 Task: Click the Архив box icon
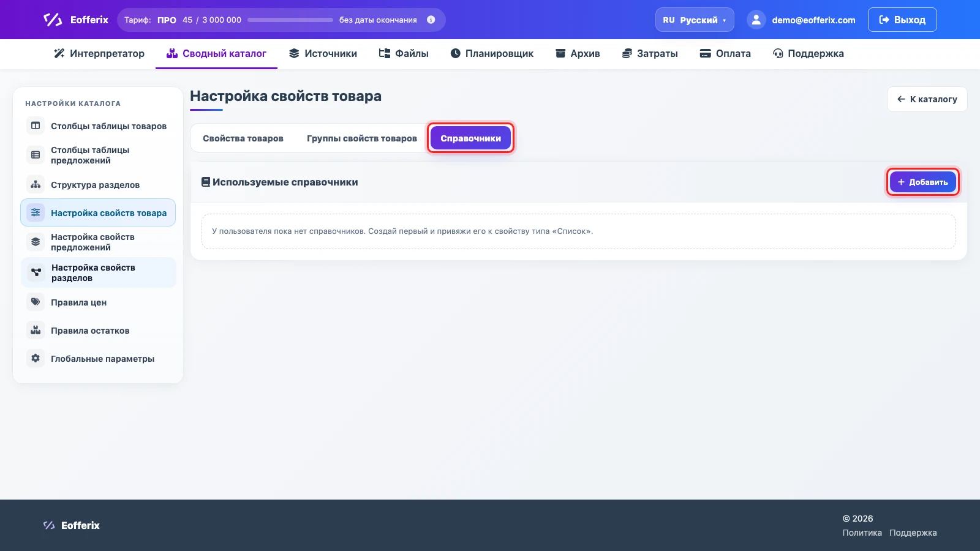pyautogui.click(x=560, y=53)
